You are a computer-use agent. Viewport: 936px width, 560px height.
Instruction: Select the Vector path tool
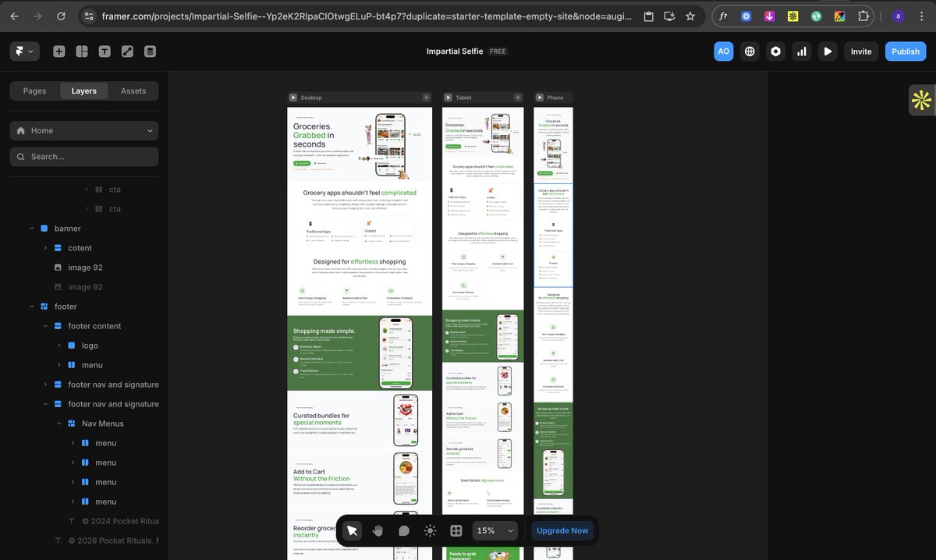(127, 51)
